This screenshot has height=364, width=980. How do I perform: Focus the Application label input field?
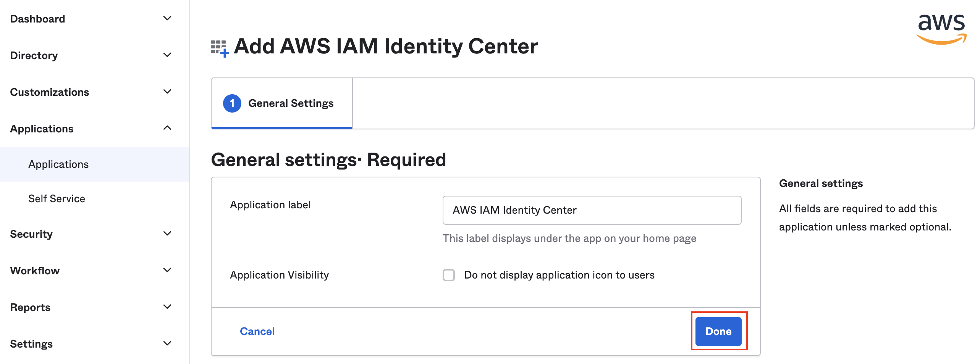(x=592, y=210)
